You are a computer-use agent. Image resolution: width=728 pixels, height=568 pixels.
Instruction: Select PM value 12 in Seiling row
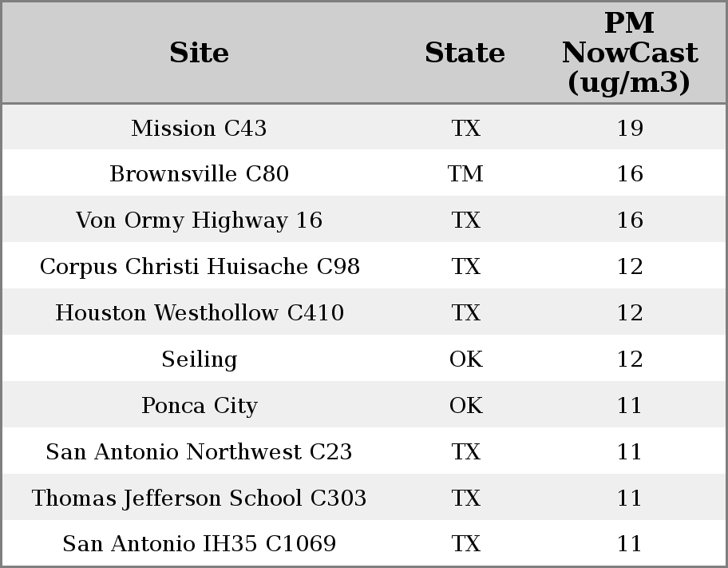point(629,359)
